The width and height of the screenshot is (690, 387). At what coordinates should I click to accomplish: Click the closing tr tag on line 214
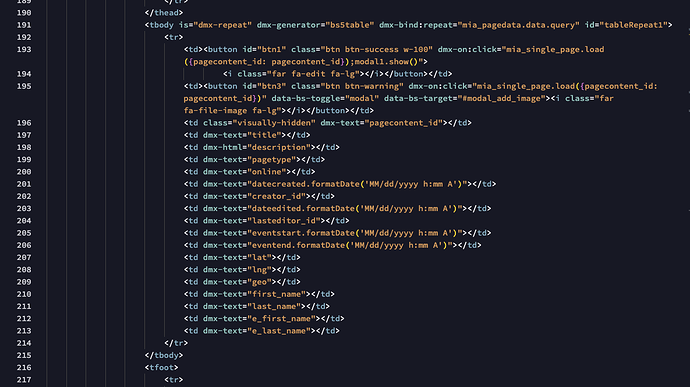(176, 343)
